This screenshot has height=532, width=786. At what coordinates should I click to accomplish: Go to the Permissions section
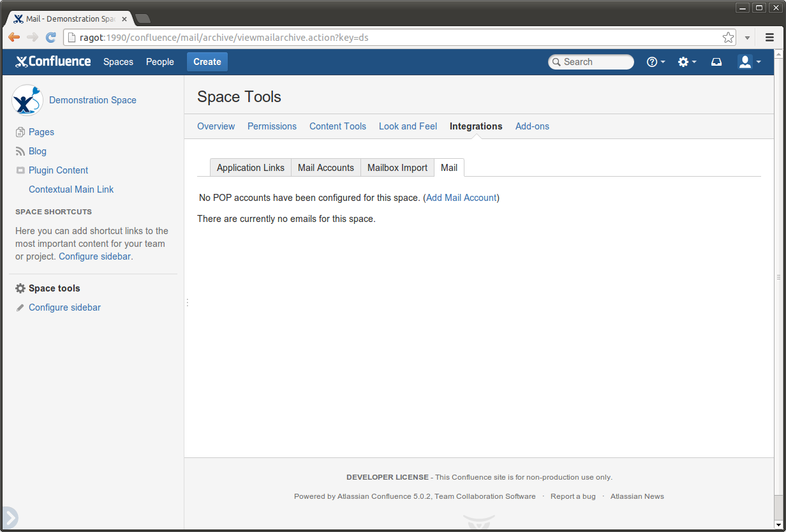pyautogui.click(x=272, y=126)
